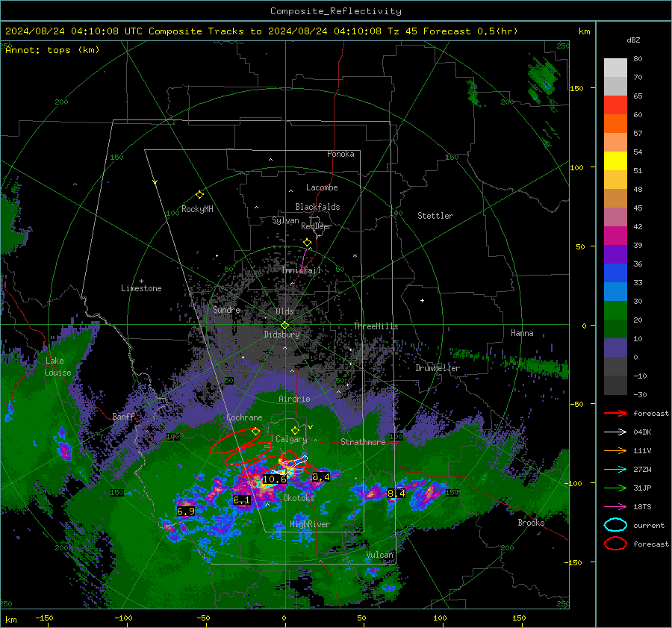Click the yellow diamond marker above Calgary
Viewport: 672px width, 628px height.
(x=295, y=430)
